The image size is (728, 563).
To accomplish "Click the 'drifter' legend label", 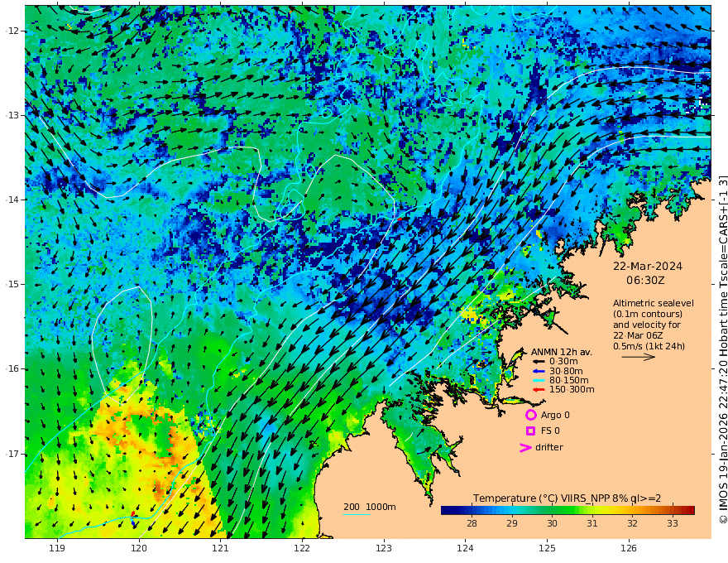I will pos(549,447).
